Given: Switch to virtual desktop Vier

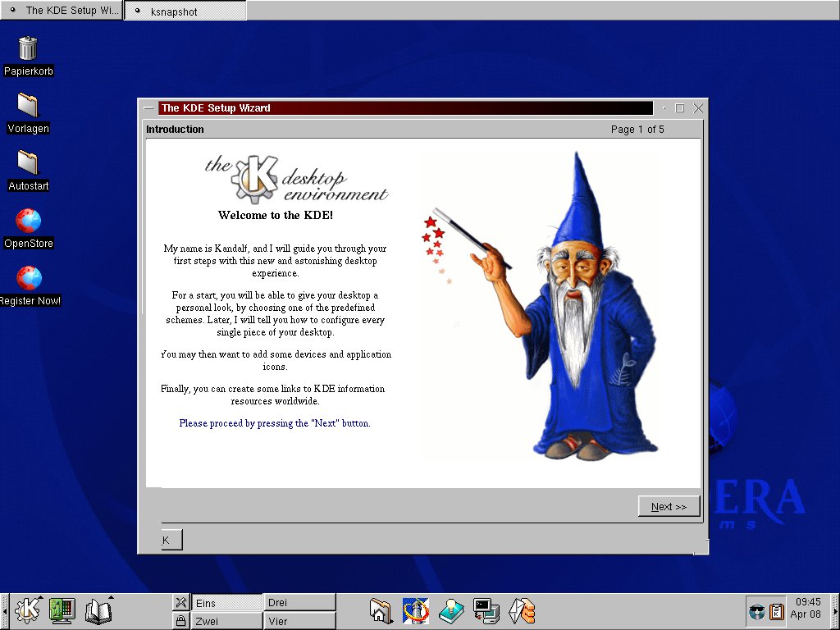Looking at the screenshot, I should pos(299,621).
